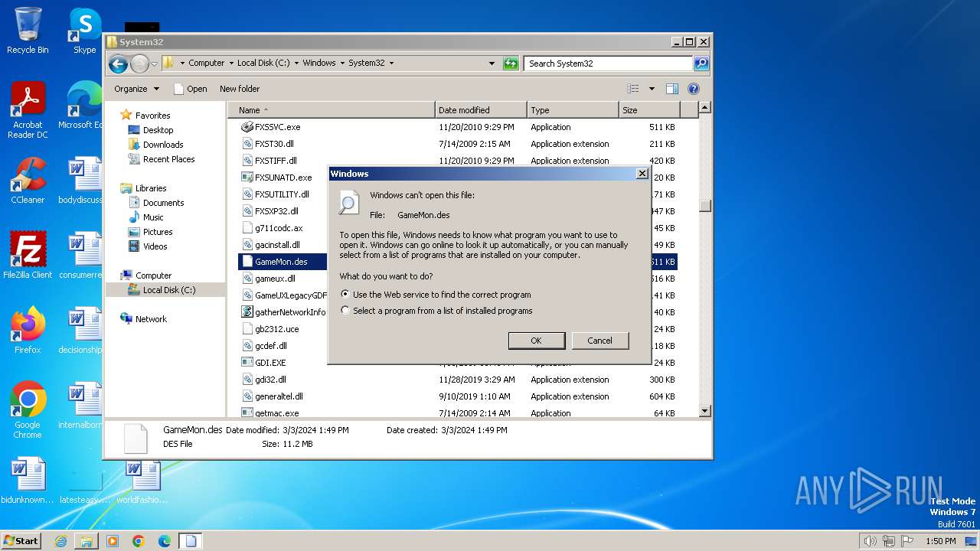Expand the Windows breadcrumb arrow
Image resolution: width=980 pixels, height=551 pixels.
342,64
